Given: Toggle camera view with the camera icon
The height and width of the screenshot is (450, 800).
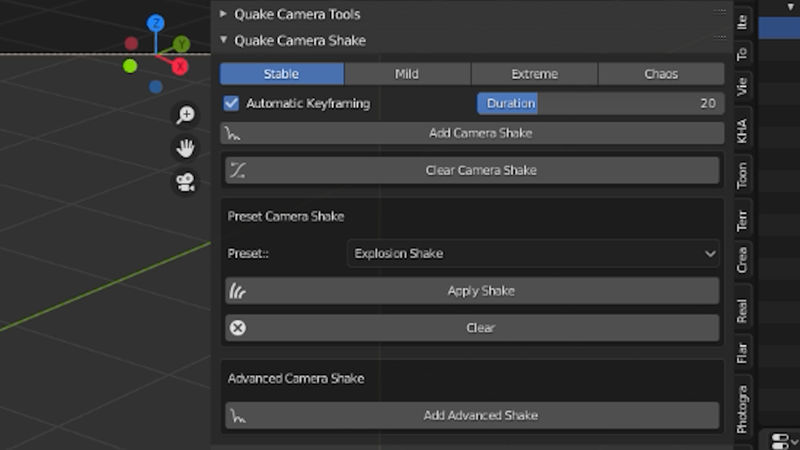Looking at the screenshot, I should (x=185, y=182).
